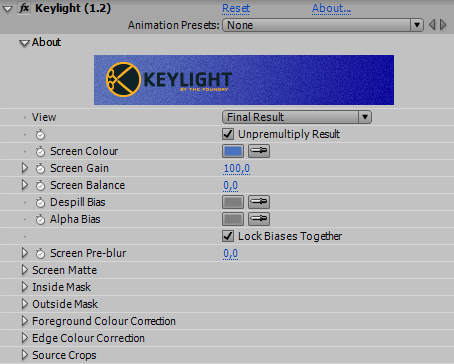
Task: Open the Animation Presets dropdown
Action: click(323, 25)
